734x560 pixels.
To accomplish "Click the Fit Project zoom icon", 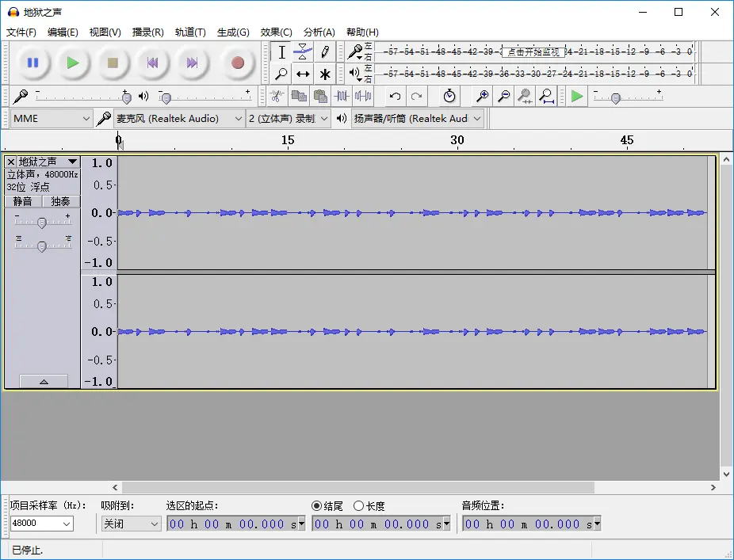I will click(546, 97).
